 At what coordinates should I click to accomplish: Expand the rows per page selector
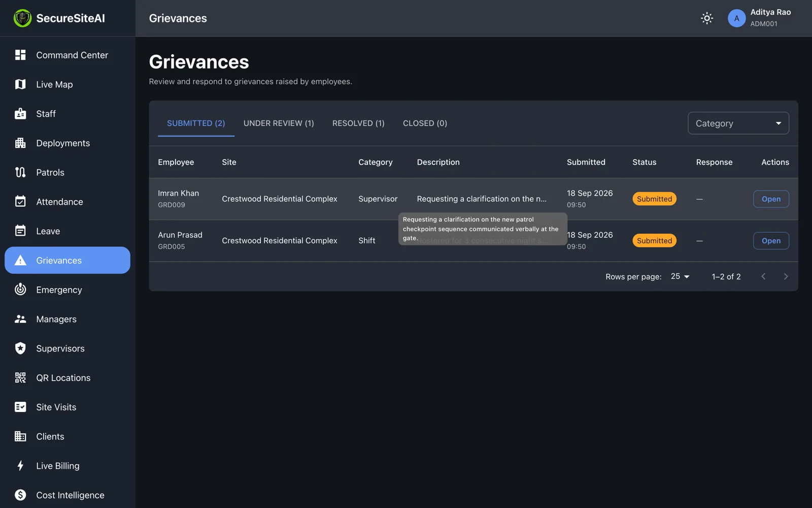680,276
